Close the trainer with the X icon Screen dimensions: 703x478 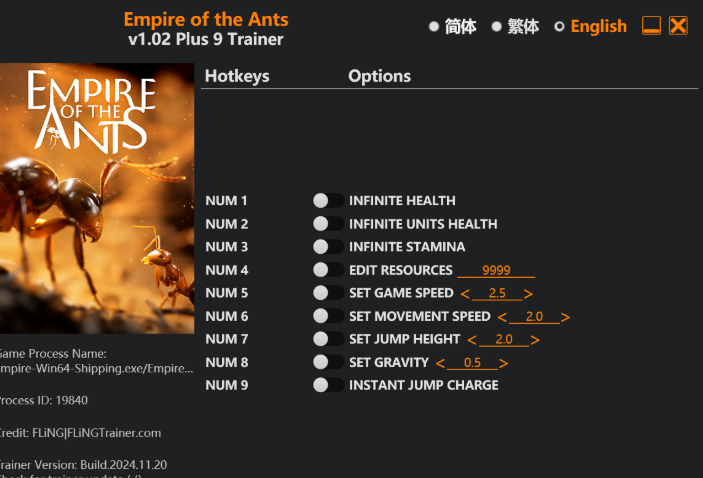[x=678, y=26]
